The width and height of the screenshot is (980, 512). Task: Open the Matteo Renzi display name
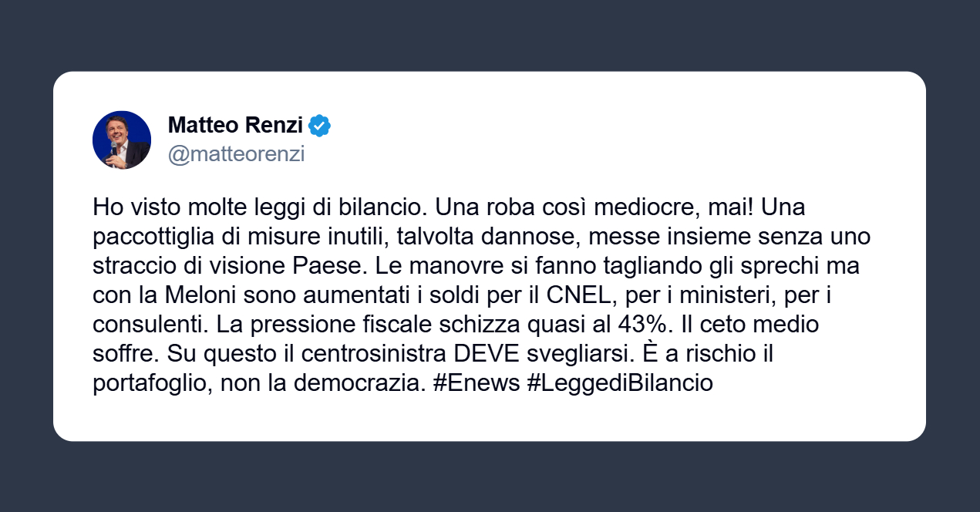click(x=235, y=125)
